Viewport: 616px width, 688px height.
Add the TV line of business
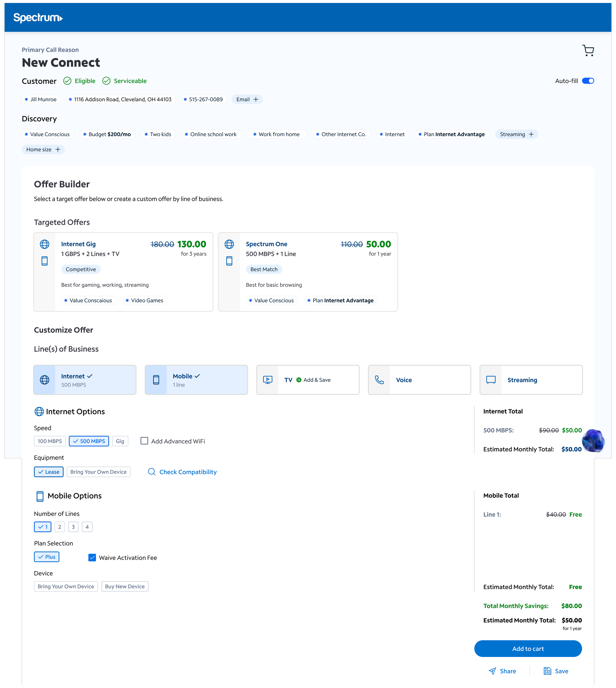click(308, 380)
